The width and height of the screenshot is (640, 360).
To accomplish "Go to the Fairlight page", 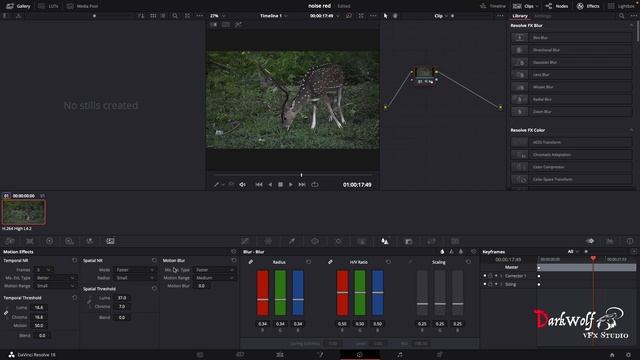I will [400, 355].
